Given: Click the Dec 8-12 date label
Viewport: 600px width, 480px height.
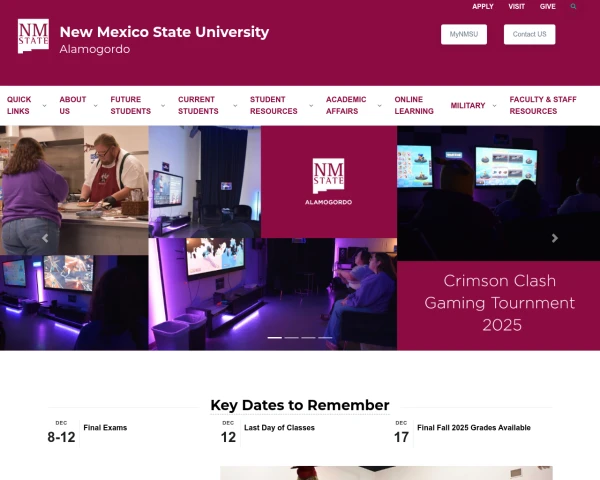Looking at the screenshot, I should tap(61, 433).
